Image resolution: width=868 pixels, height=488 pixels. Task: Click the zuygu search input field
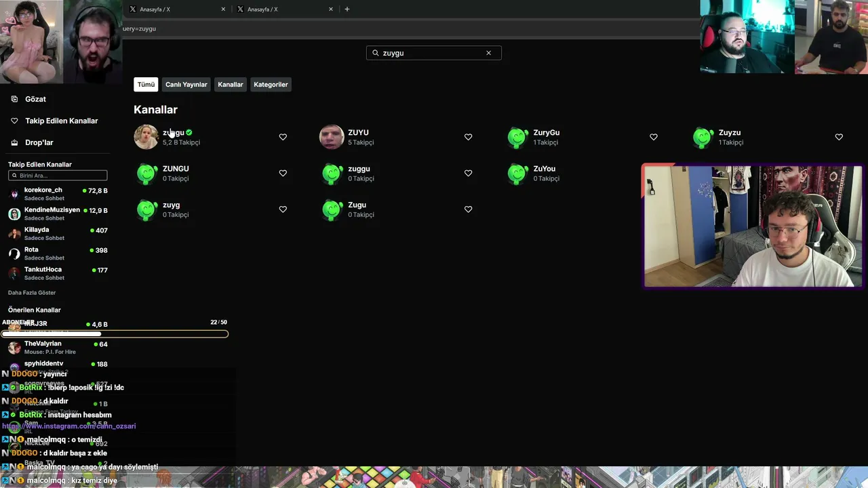pos(434,53)
